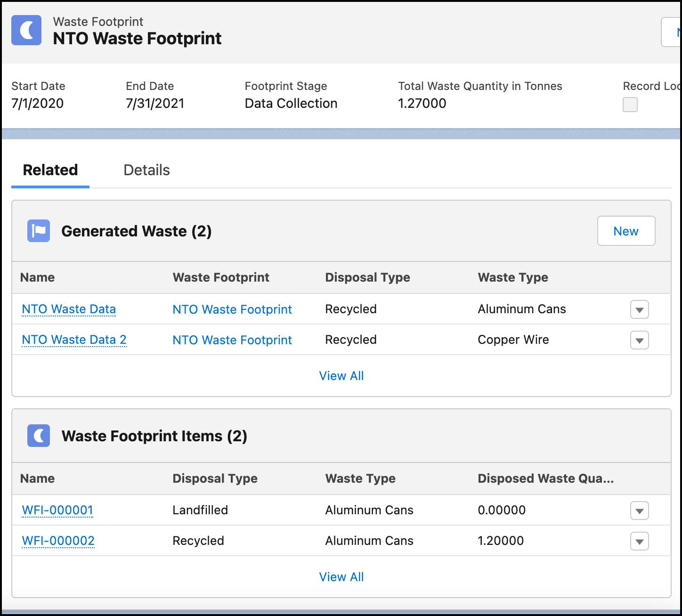Click the Waste Footprint Items panel icon
Viewport: 682px width, 616px height.
38,436
